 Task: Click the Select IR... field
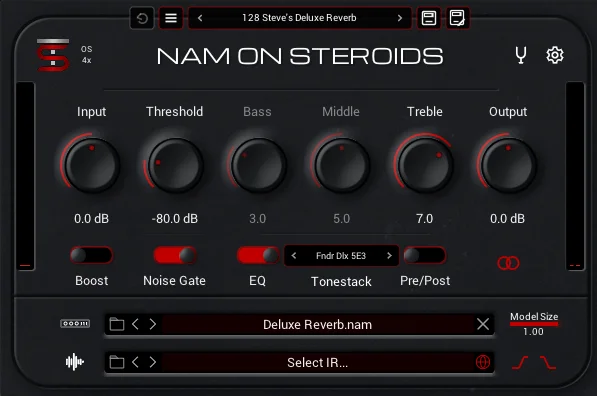[318, 362]
